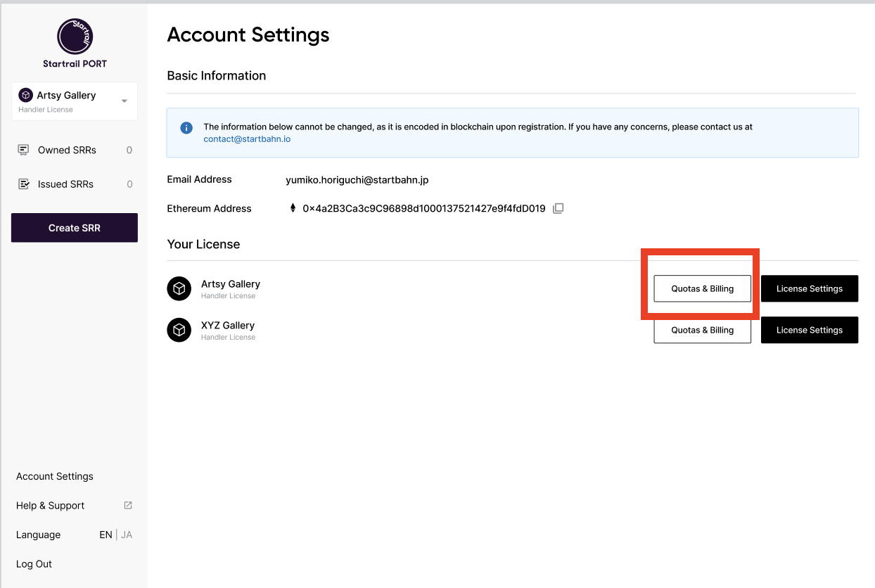Click the external link icon beside Help & Support

128,505
